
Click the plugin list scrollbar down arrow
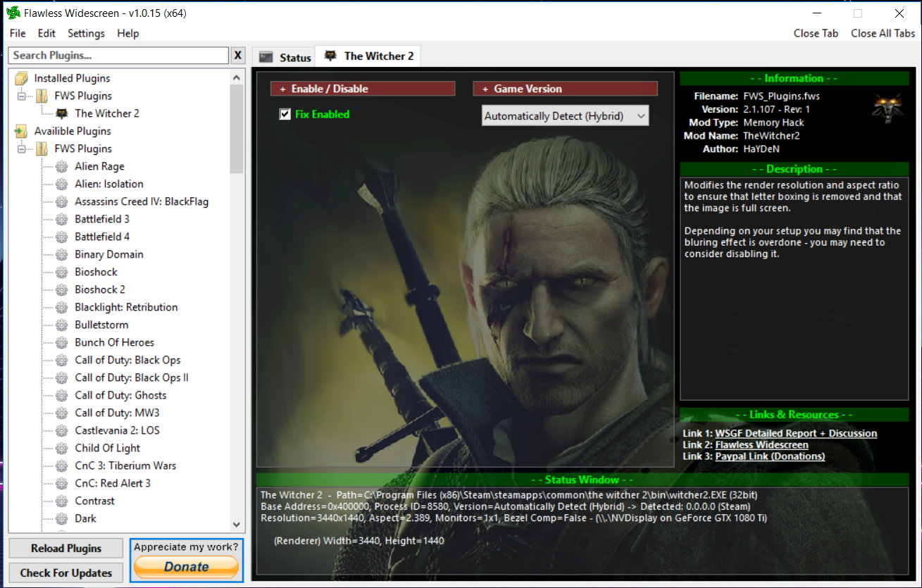pos(237,525)
